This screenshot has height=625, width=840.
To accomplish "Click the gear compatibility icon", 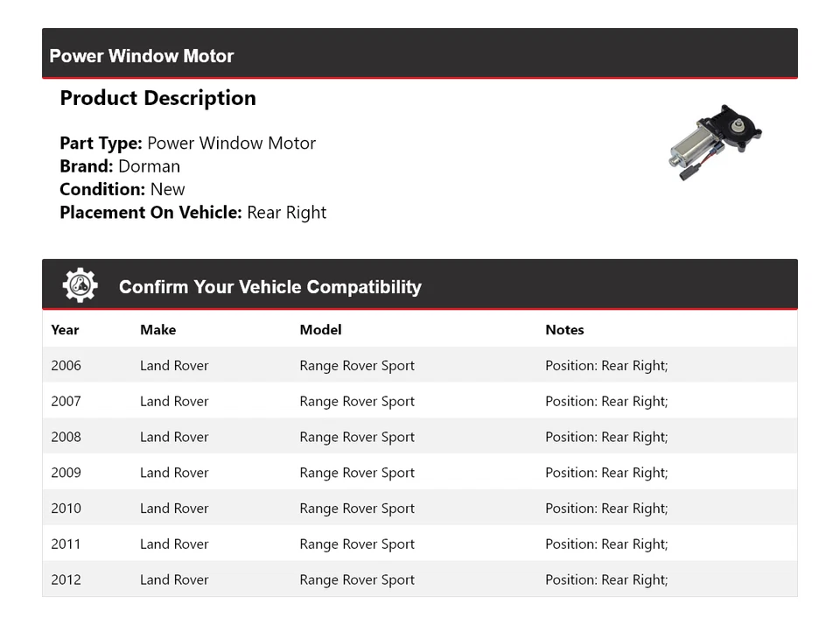I will pos(80,285).
